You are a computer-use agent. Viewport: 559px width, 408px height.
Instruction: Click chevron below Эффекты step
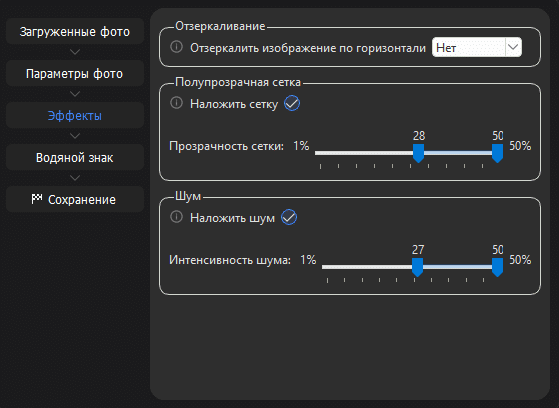click(x=75, y=136)
